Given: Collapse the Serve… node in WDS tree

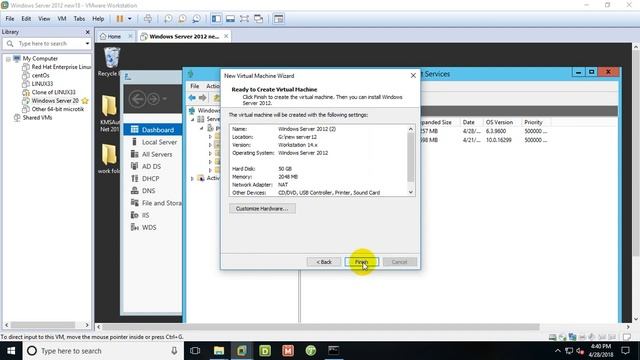Looking at the screenshot, I should pos(193,119).
